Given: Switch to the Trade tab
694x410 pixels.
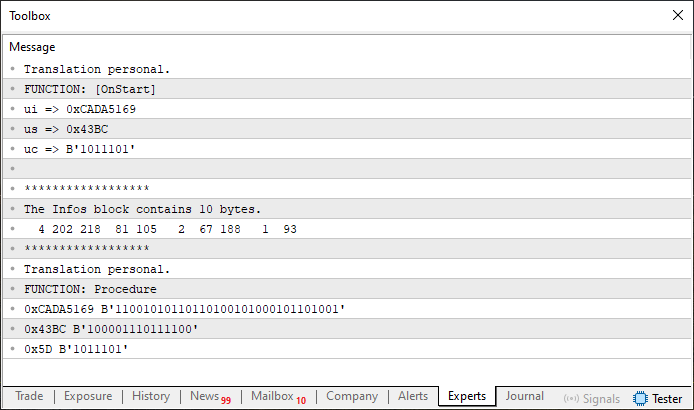Looking at the screenshot, I should tap(29, 396).
